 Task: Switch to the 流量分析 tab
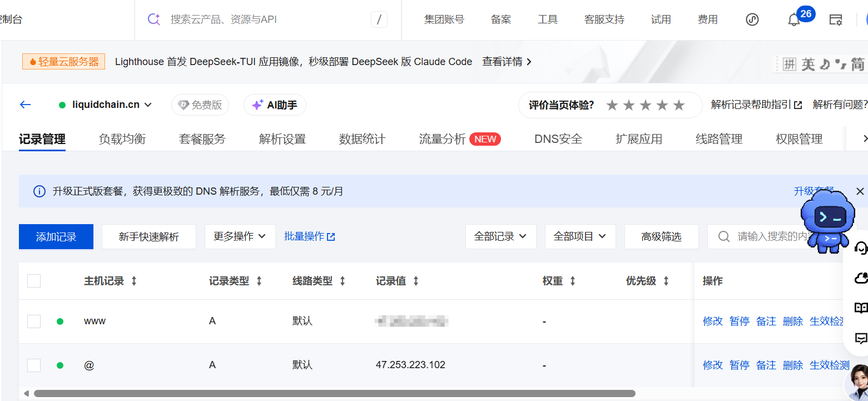coord(442,138)
